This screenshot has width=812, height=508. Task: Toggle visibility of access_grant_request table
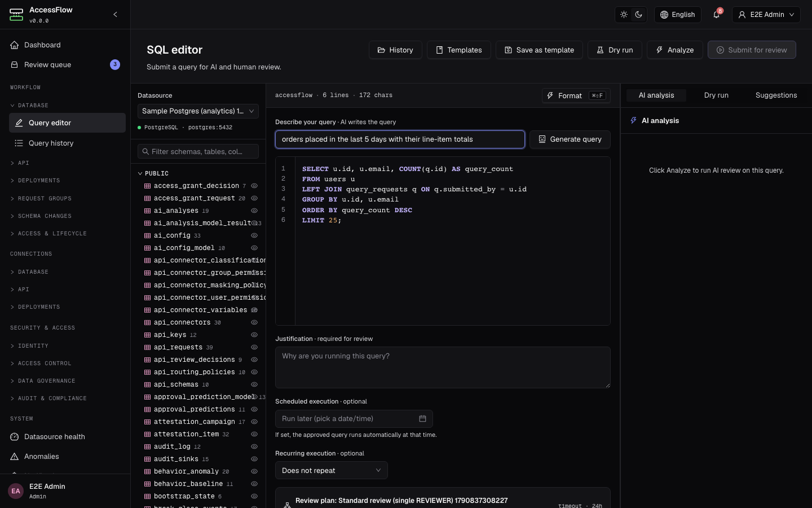coord(254,198)
